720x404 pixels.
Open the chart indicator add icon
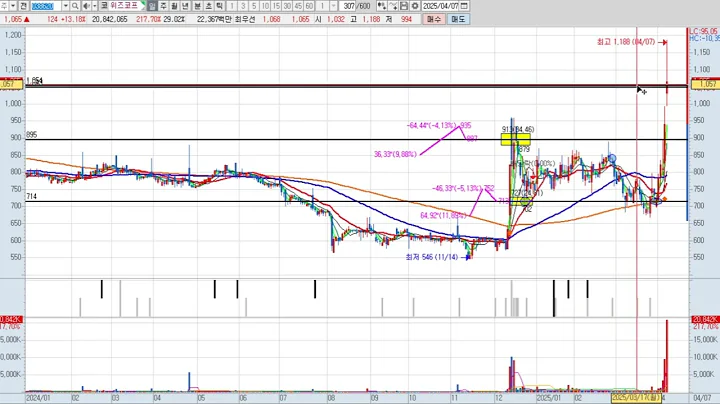382,6
